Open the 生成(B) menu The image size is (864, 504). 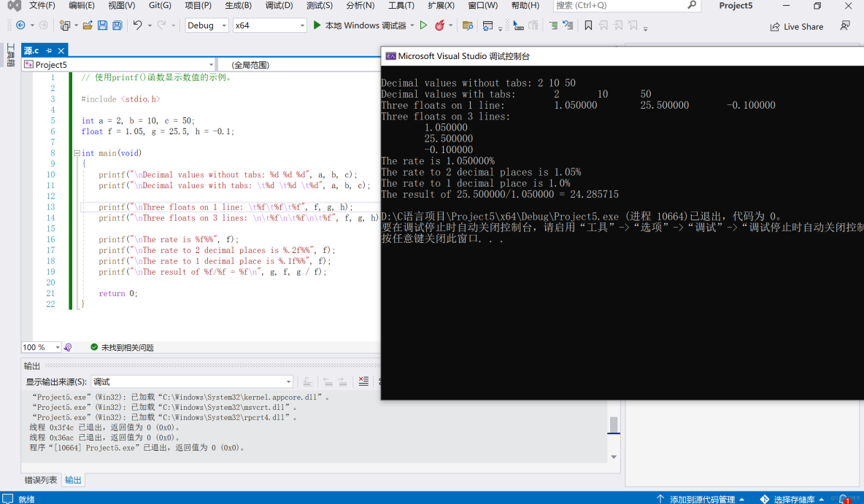[238, 6]
